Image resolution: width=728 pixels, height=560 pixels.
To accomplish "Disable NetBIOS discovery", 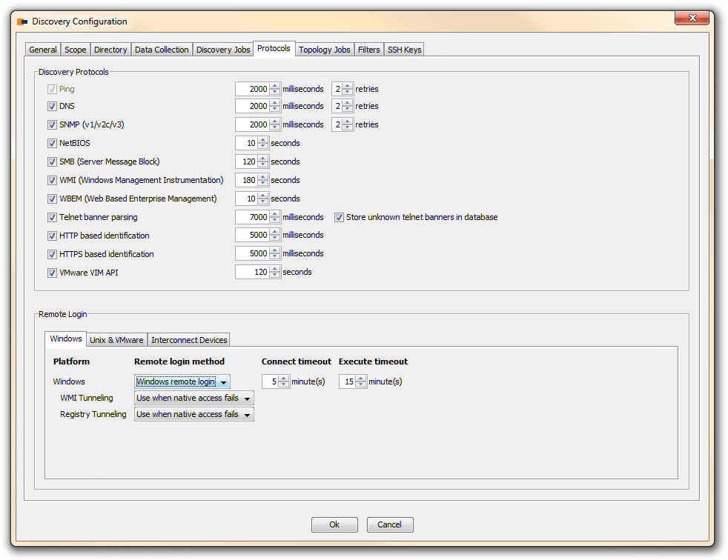I will coord(52,143).
